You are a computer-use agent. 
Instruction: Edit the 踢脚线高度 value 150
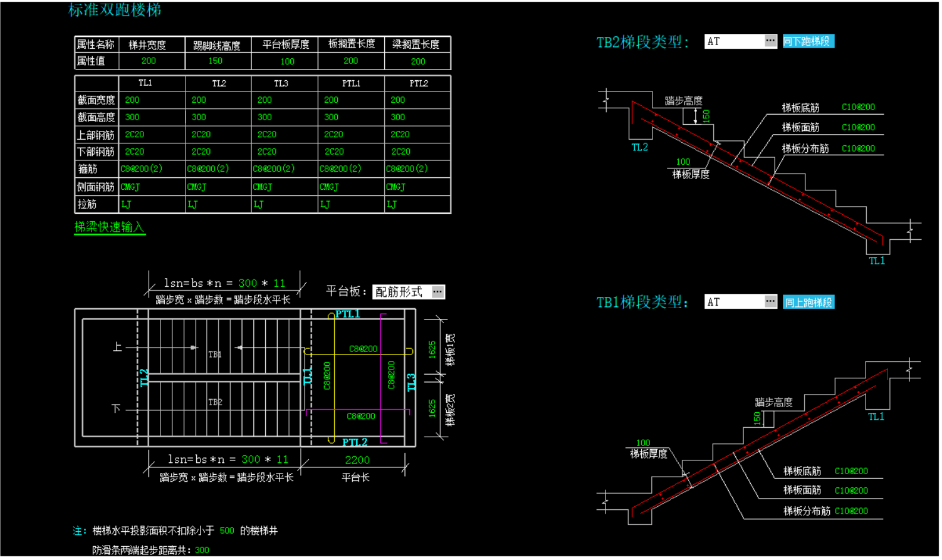pyautogui.click(x=215, y=61)
